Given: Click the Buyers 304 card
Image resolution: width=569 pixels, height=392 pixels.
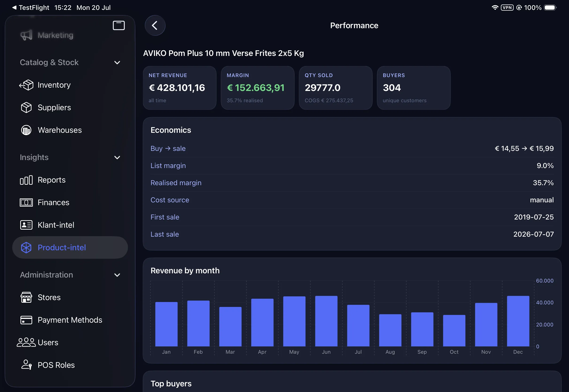Looking at the screenshot, I should 414,88.
